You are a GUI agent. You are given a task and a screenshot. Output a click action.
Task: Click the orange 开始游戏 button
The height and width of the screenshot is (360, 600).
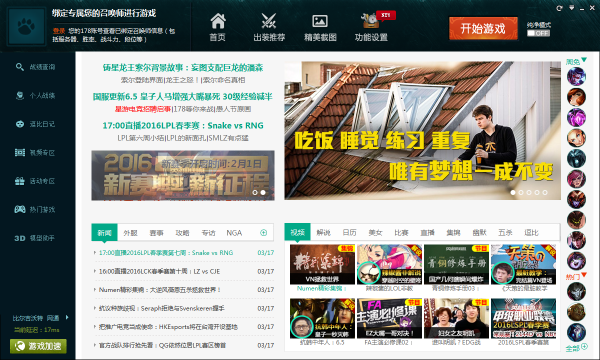[483, 28]
